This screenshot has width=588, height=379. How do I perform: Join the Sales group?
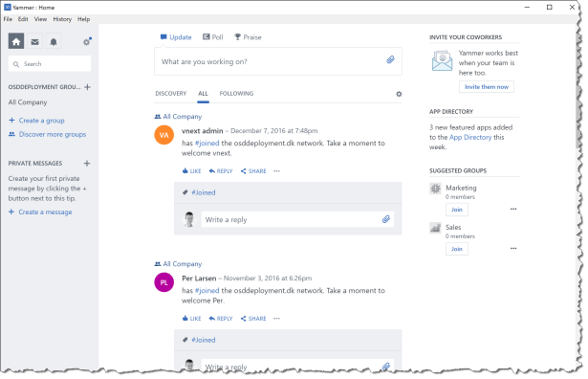[x=457, y=249]
